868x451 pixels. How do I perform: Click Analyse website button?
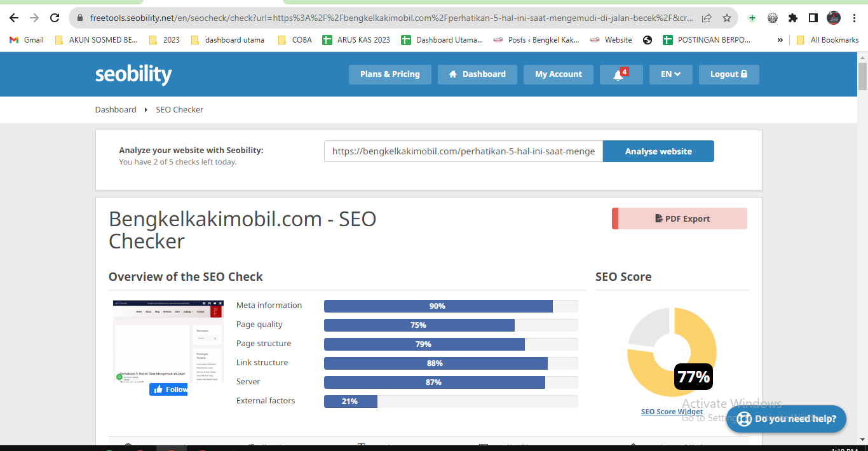(658, 151)
